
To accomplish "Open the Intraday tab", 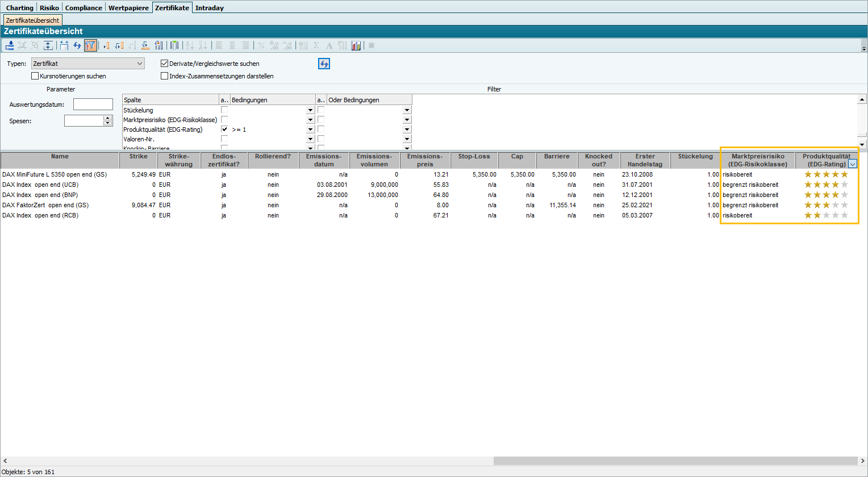I will pyautogui.click(x=209, y=8).
